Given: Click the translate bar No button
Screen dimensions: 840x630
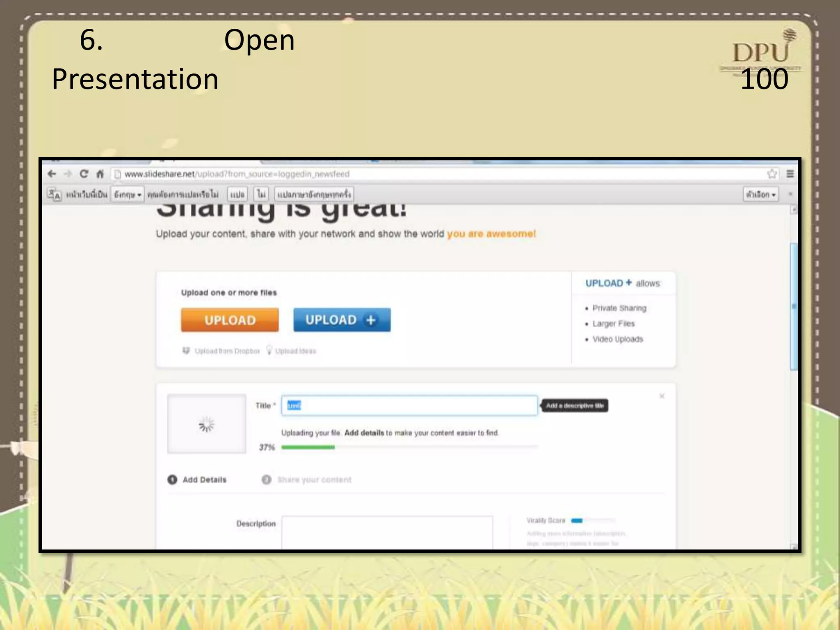Looking at the screenshot, I should tap(261, 194).
